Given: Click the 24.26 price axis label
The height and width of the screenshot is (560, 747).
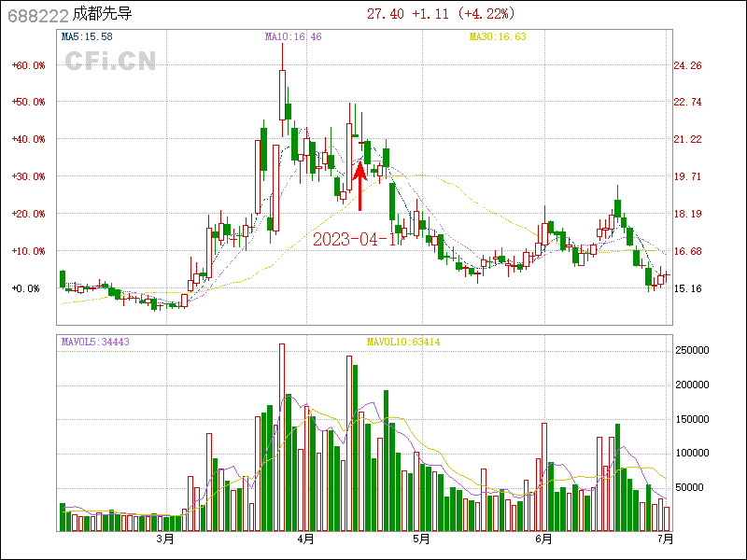Looking at the screenshot, I should click(687, 65).
